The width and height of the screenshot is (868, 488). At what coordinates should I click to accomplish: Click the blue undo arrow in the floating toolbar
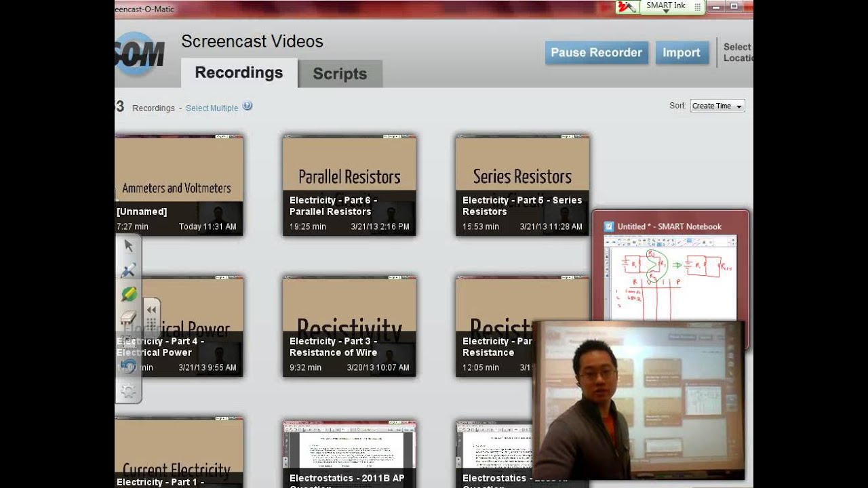click(x=129, y=367)
